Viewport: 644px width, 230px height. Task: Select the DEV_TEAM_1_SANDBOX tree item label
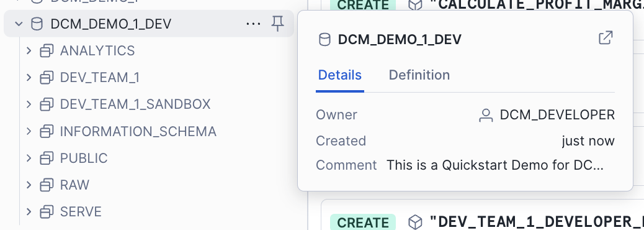pyautogui.click(x=135, y=104)
